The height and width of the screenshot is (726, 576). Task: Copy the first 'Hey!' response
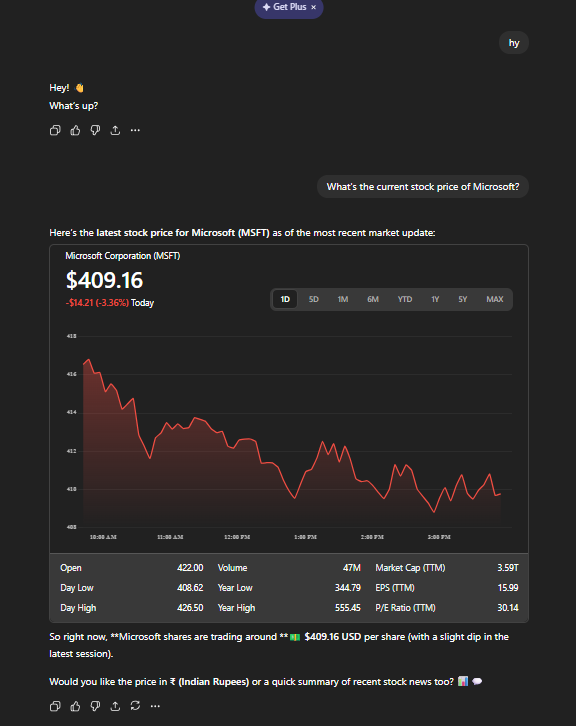coord(55,131)
